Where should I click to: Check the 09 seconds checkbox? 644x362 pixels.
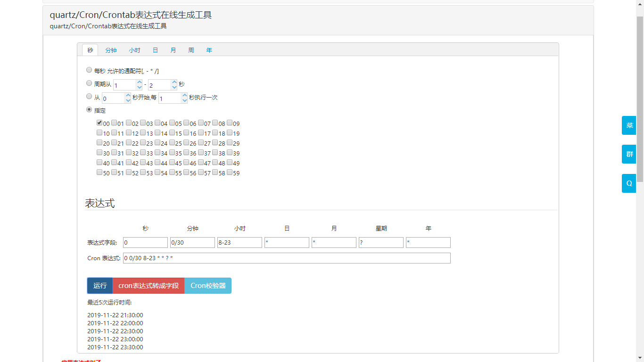tap(230, 123)
